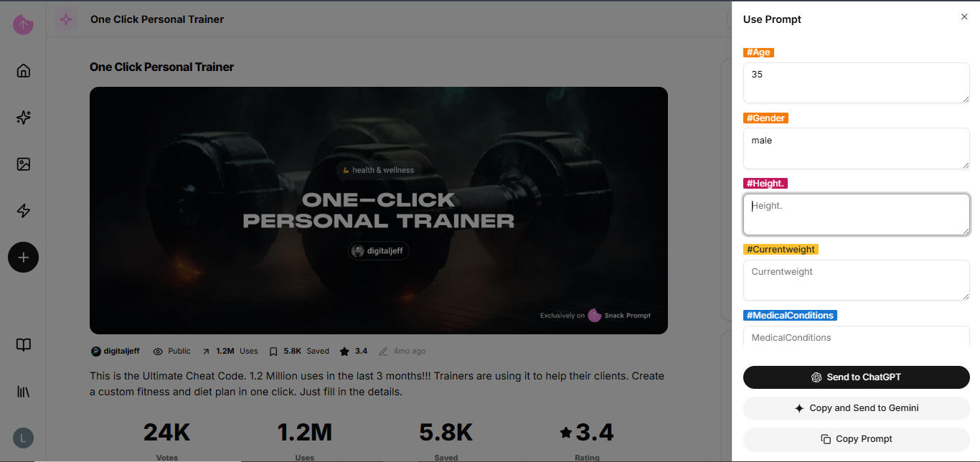Open the sparkle prompts icon in sidebar

click(x=24, y=118)
